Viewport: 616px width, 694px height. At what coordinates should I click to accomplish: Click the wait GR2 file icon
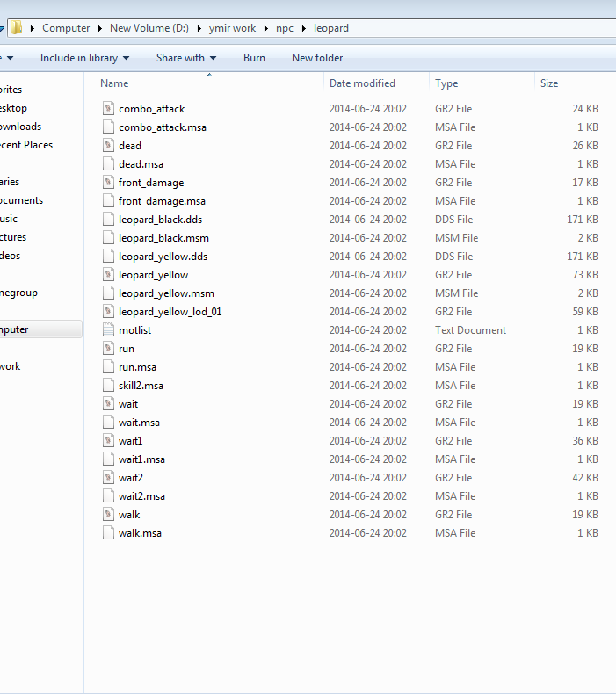[108, 403]
